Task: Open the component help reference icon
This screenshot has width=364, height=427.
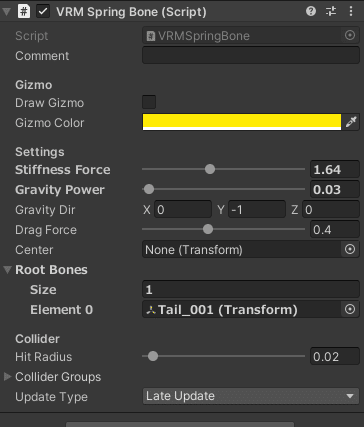Action: coord(311,12)
